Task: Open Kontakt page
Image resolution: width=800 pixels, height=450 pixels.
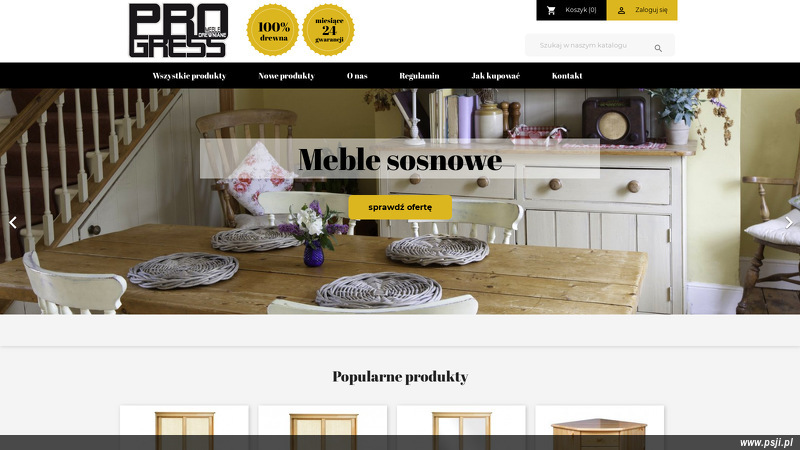Action: click(567, 76)
